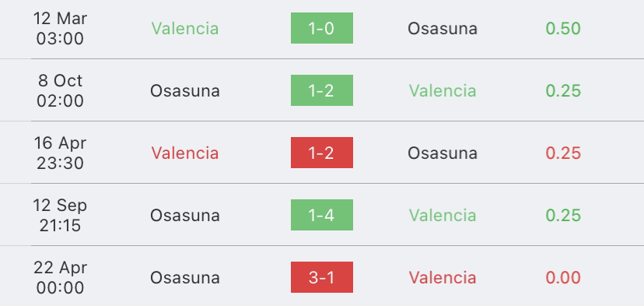Open the red 3-1 score badge

(321, 277)
